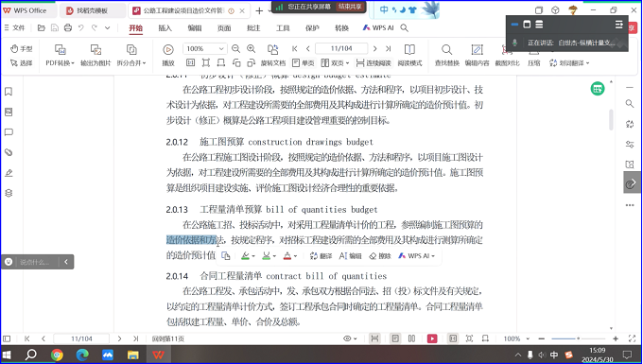Click 结束共享 to stop screen sharing
Screen dimensions: 643x364
point(350,7)
